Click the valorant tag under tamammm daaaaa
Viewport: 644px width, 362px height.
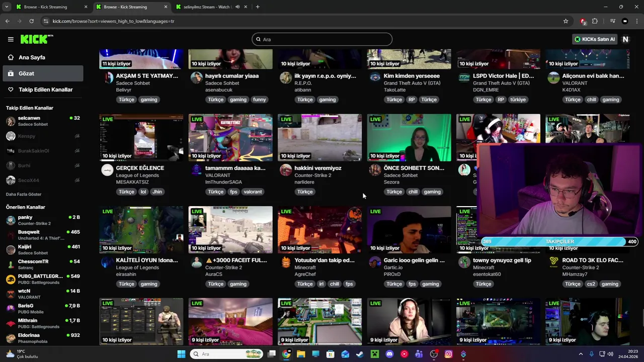coord(253,192)
